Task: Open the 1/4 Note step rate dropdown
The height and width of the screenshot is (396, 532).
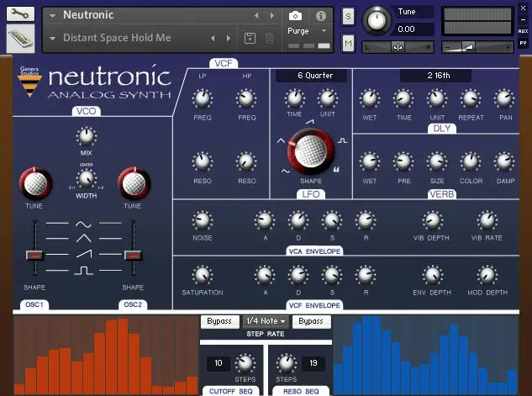Action: coord(266,321)
